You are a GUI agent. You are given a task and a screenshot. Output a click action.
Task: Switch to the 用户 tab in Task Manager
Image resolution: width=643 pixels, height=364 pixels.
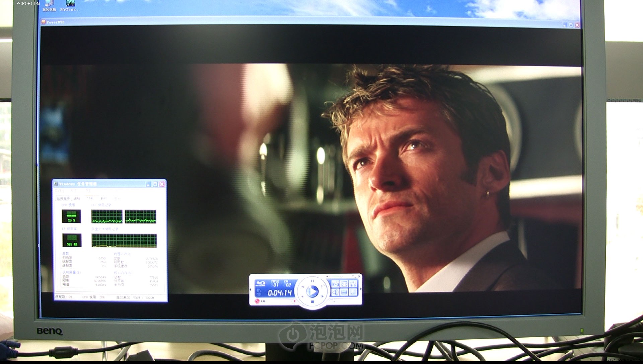[x=117, y=198]
